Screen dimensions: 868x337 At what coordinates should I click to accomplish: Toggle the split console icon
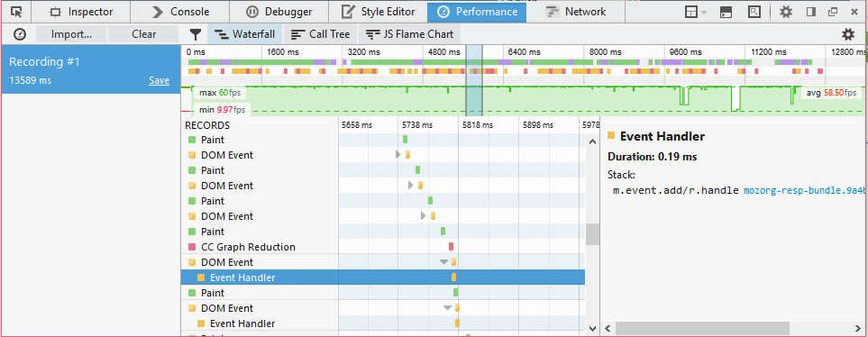click(x=726, y=12)
